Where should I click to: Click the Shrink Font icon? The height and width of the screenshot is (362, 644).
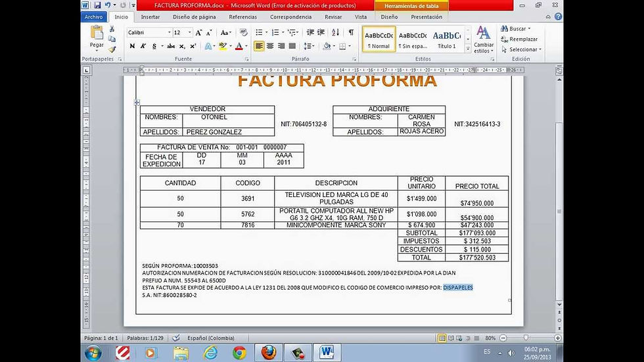tap(209, 32)
